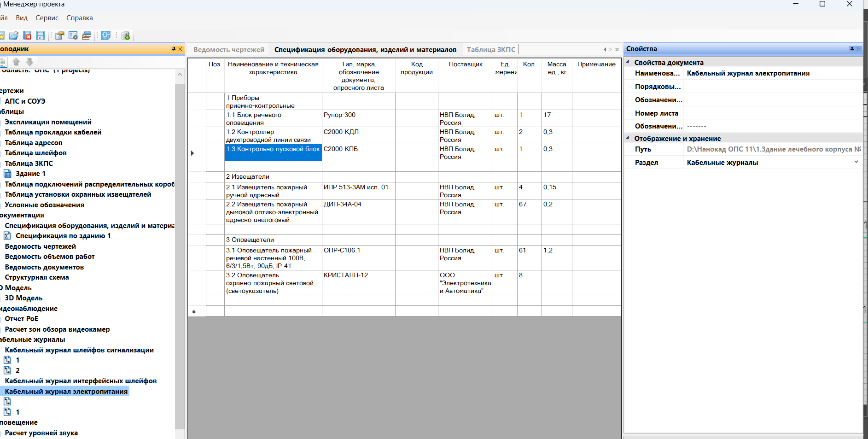This screenshot has height=439, width=868.
Task: Select Условные обозначения tree item
Action: pos(44,205)
